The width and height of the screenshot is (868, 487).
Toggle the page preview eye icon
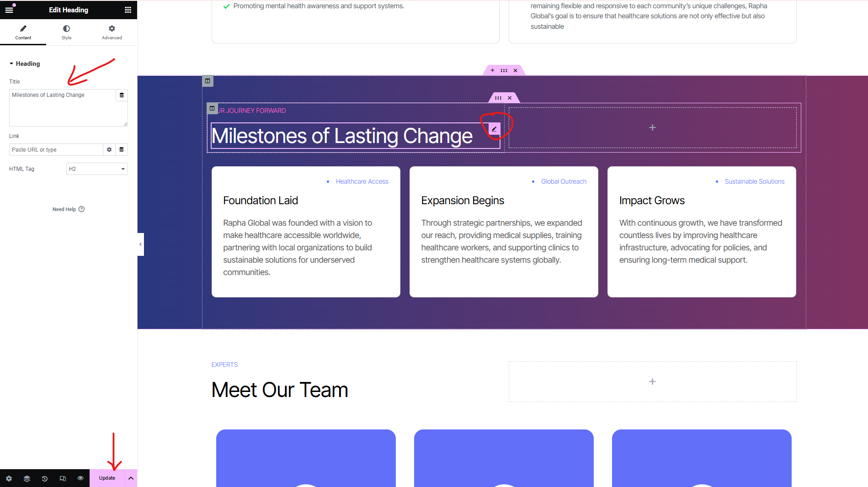80,478
